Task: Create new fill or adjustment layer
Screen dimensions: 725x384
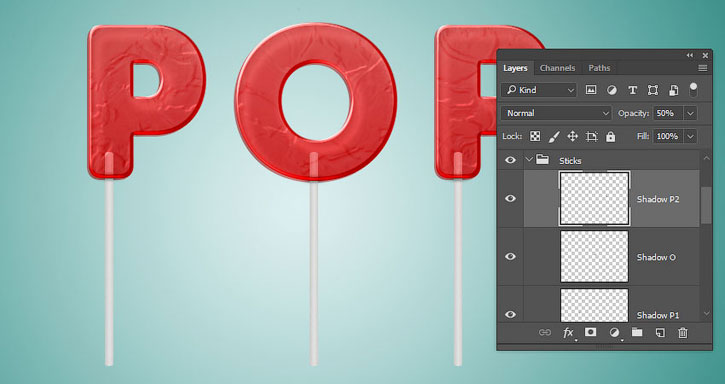Action: tap(615, 333)
